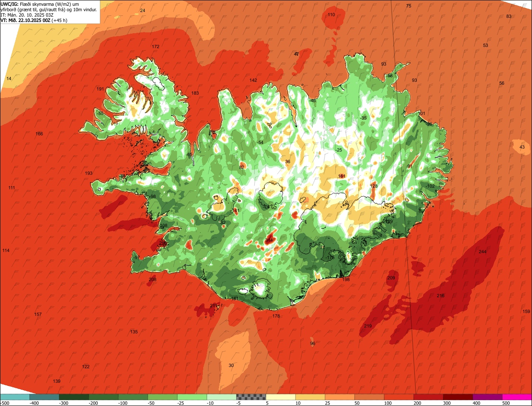Click the map value 101 on the northeast coast
Image resolution: width=532 pixels, height=406 pixels.
421,113
